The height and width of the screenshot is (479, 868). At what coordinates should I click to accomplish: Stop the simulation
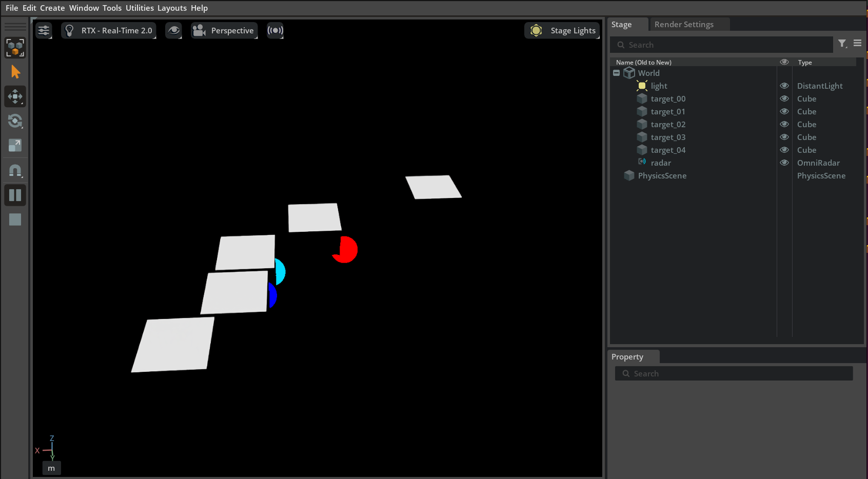pos(15,219)
